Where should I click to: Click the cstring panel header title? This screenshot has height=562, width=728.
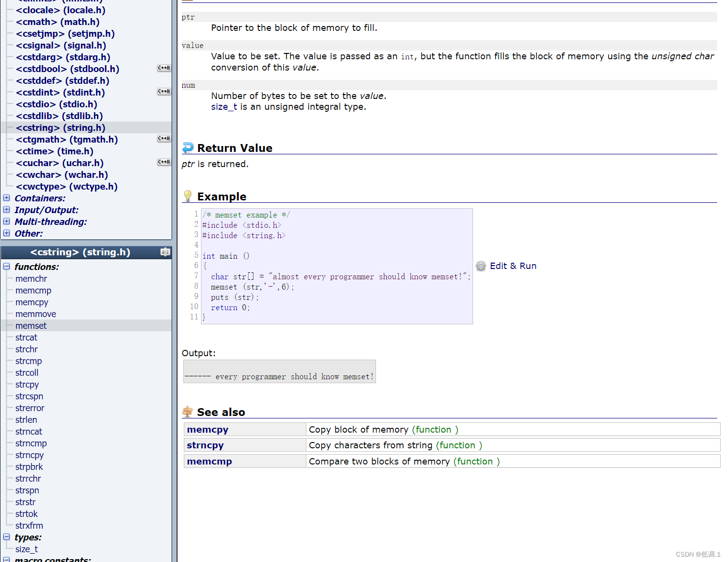coord(80,252)
